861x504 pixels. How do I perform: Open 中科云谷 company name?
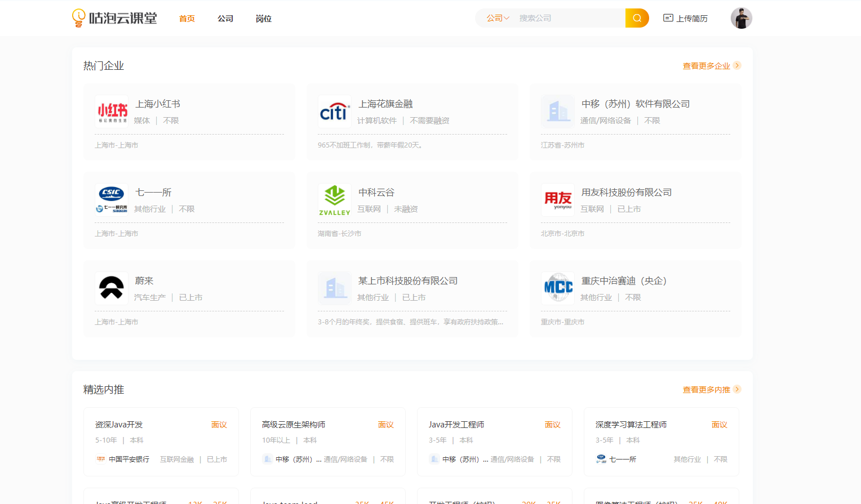tap(376, 193)
